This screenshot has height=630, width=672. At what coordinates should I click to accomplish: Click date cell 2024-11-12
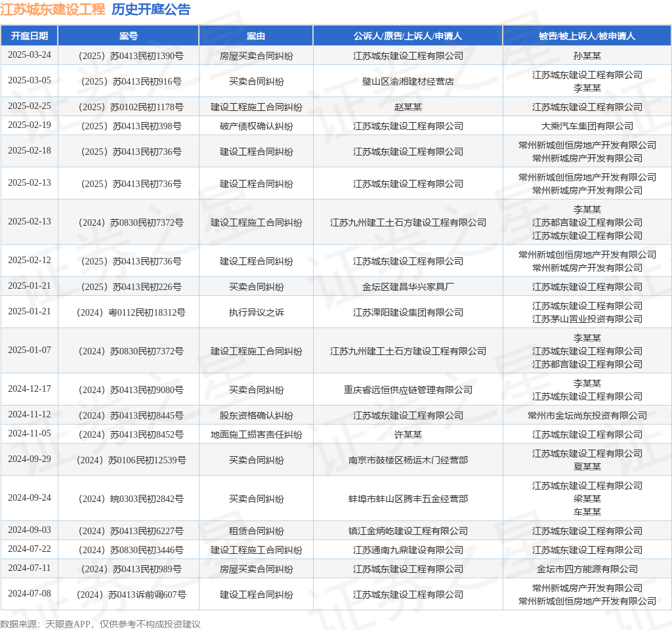(29, 415)
